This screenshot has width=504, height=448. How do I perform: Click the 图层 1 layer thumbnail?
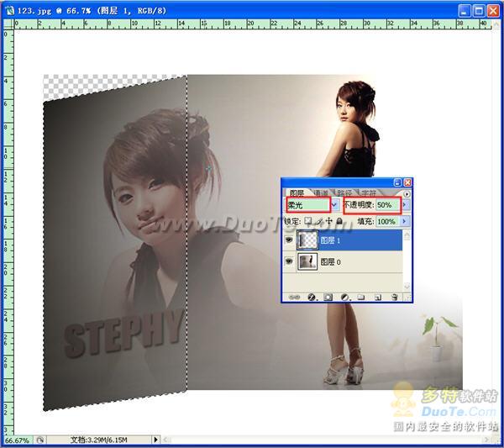click(307, 240)
